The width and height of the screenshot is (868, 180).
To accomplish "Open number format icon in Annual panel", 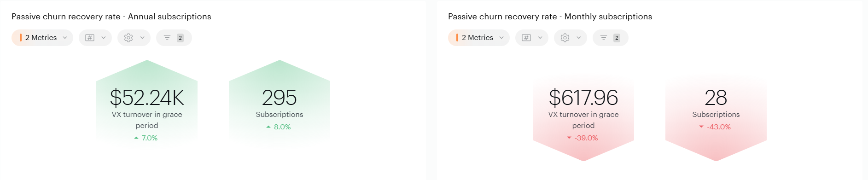I will coord(90,38).
